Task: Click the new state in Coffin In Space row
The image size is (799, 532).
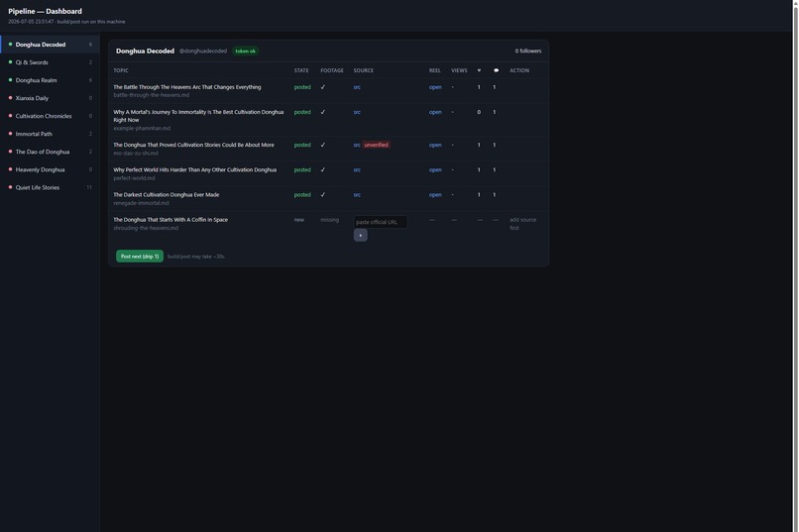Action: click(x=298, y=220)
